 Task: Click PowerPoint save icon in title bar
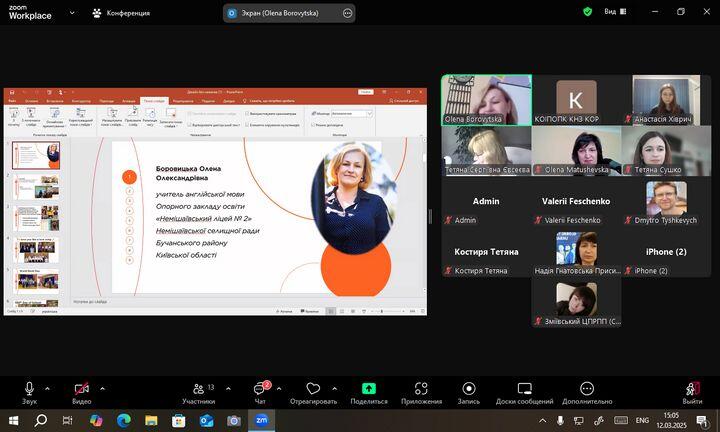pyautogui.click(x=12, y=92)
